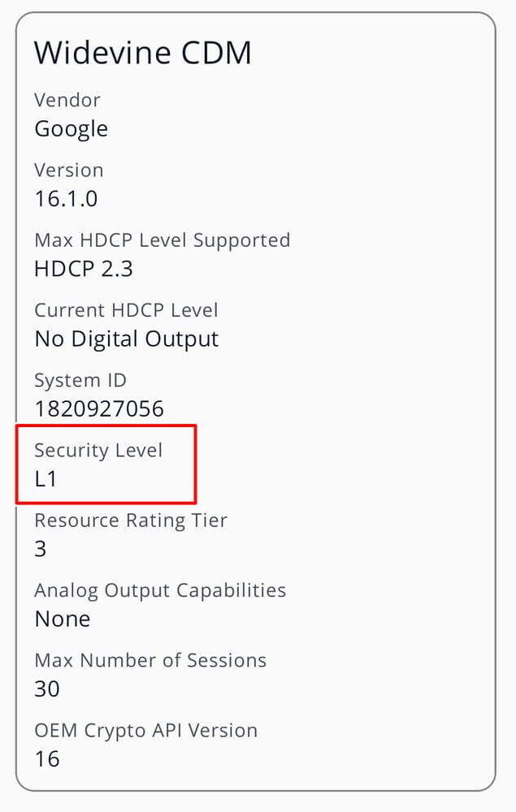Click the sessions value 30

[47, 689]
